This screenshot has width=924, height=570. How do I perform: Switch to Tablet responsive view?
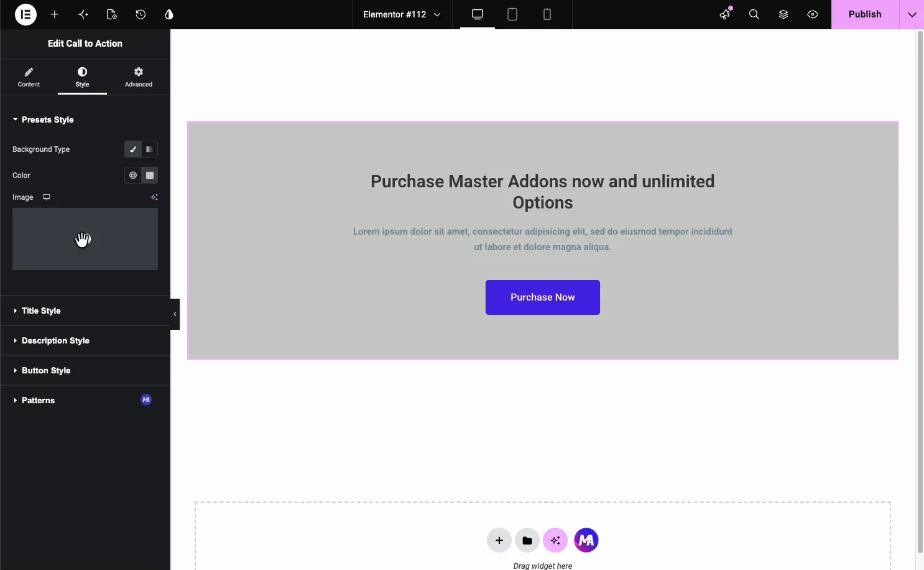[x=512, y=14]
